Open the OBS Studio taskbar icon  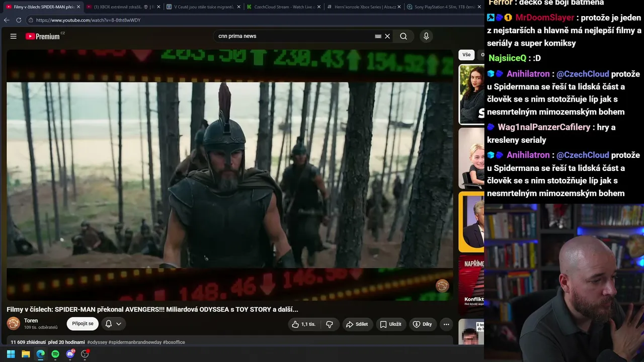[x=85, y=354]
